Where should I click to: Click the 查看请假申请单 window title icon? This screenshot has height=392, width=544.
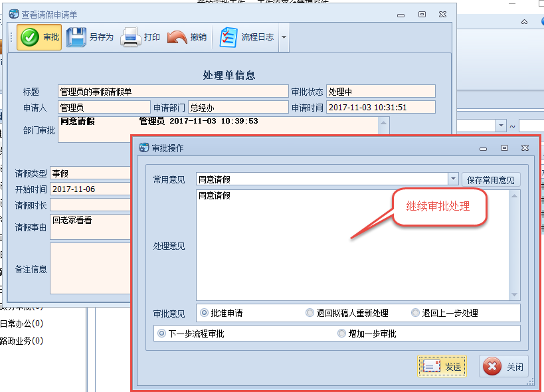tap(14, 14)
